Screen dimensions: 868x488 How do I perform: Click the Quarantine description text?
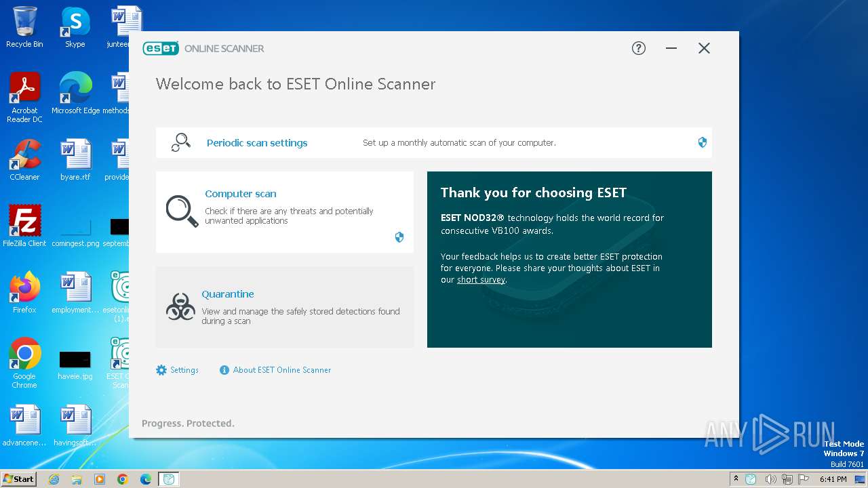click(300, 316)
